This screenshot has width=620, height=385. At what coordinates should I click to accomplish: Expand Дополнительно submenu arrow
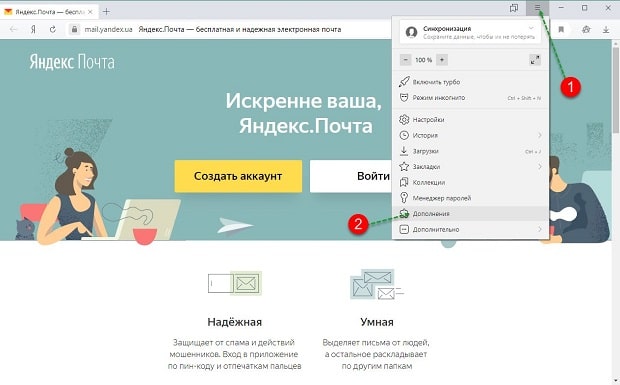tap(540, 229)
